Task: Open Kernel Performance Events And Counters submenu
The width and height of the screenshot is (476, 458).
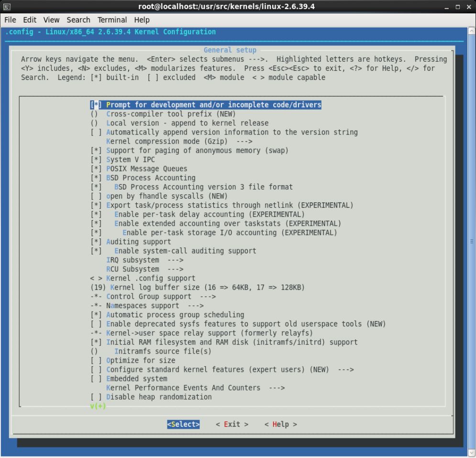Action: pyautogui.click(x=196, y=388)
